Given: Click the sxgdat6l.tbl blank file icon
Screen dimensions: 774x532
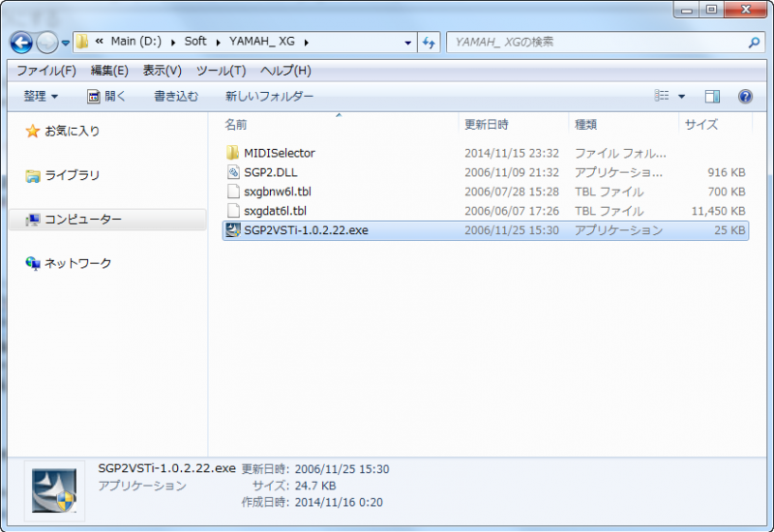Looking at the screenshot, I should [233, 211].
